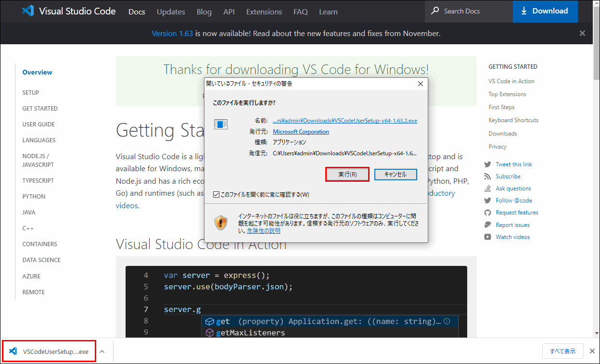Click the application icon in security warning dialog

pyautogui.click(x=221, y=125)
